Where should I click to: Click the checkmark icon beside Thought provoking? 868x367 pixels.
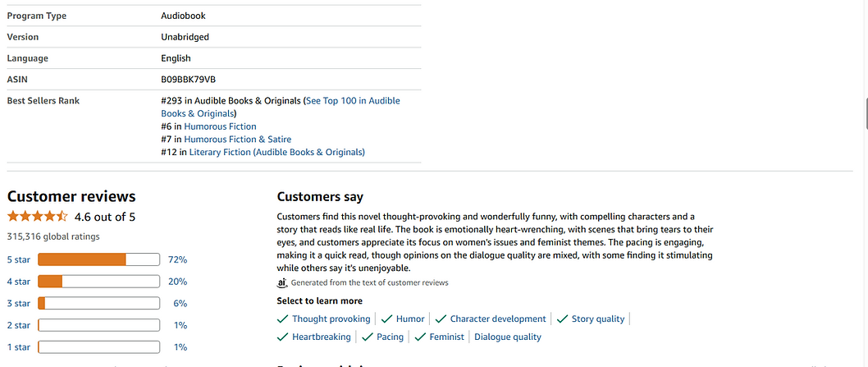coord(283,319)
